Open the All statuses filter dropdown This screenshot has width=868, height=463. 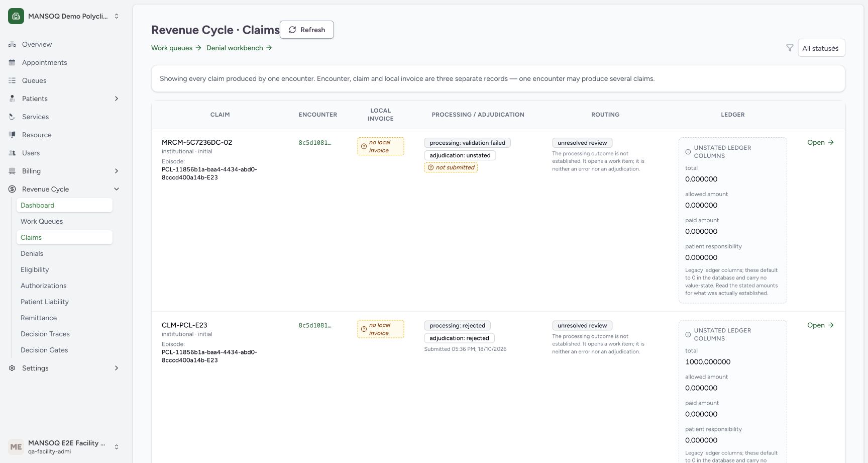(821, 48)
